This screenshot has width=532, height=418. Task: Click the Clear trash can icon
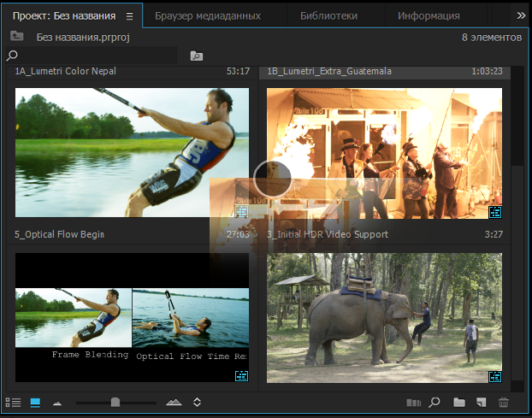pos(504,403)
